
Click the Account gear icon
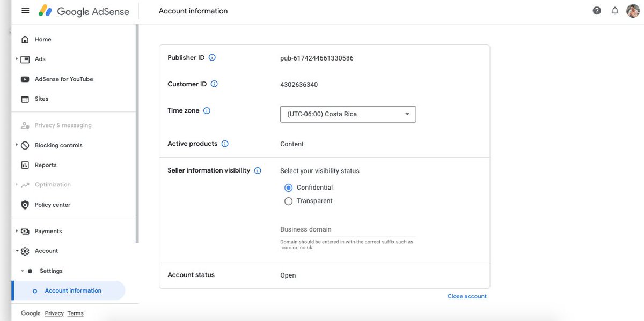pyautogui.click(x=25, y=251)
